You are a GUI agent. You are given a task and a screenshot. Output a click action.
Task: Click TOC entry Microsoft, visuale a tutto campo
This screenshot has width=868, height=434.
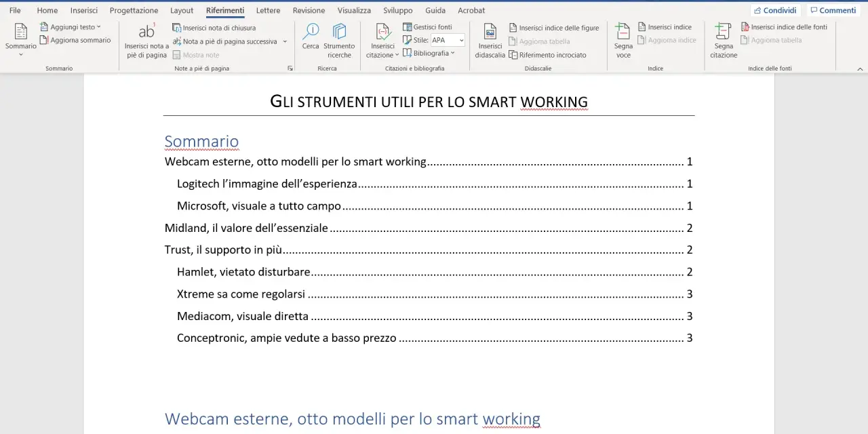pos(435,205)
